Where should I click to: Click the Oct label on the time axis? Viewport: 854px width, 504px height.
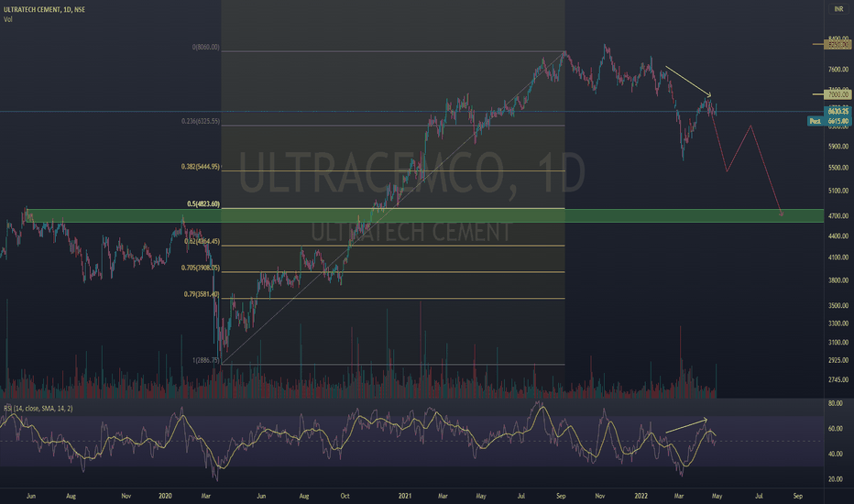coord(345,497)
